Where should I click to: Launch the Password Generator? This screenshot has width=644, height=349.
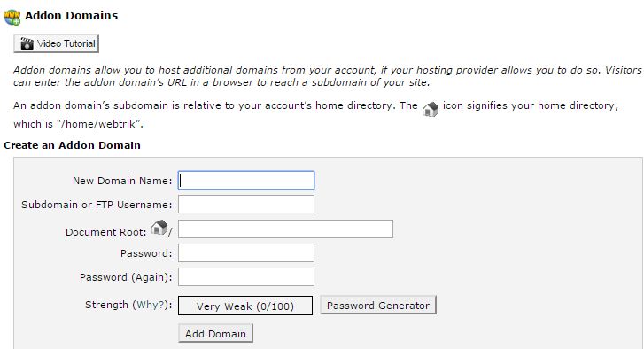coord(378,306)
